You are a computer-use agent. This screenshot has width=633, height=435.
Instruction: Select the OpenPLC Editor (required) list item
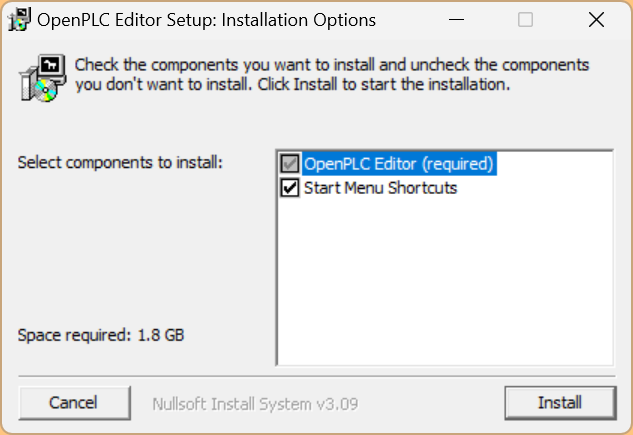pos(398,163)
